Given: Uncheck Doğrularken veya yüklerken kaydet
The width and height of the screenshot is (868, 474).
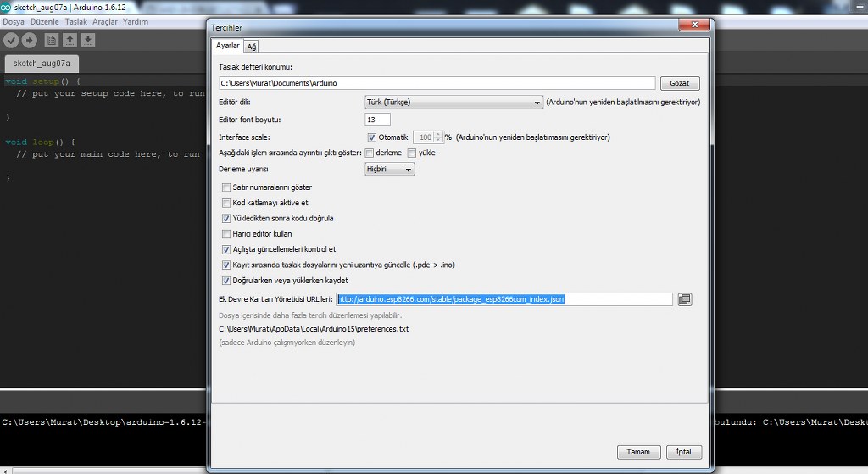Looking at the screenshot, I should [225, 280].
